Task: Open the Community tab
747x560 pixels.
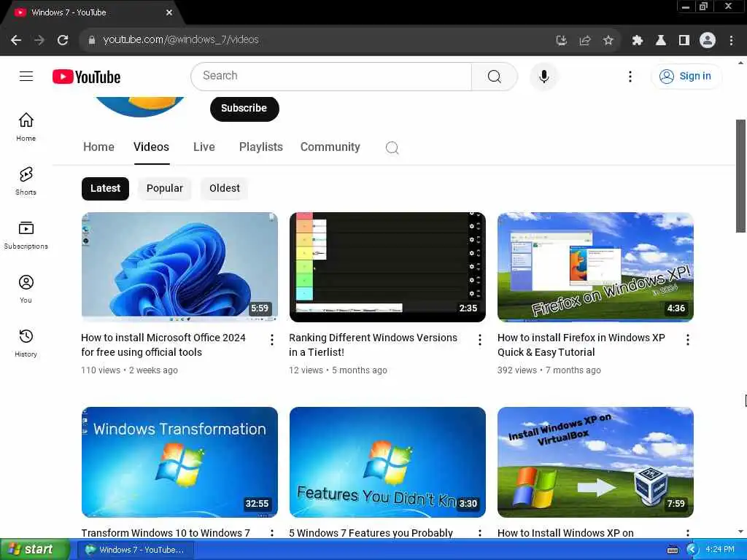Action: (x=330, y=147)
